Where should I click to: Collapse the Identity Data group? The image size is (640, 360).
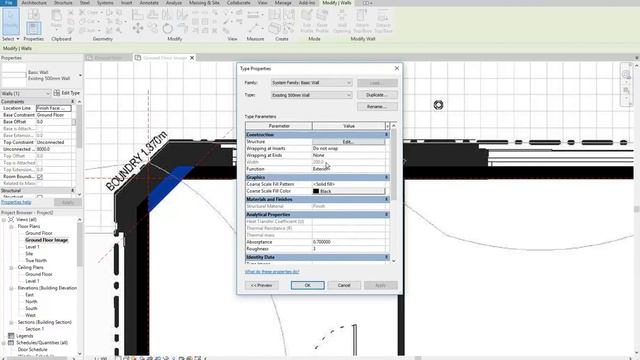click(386, 258)
